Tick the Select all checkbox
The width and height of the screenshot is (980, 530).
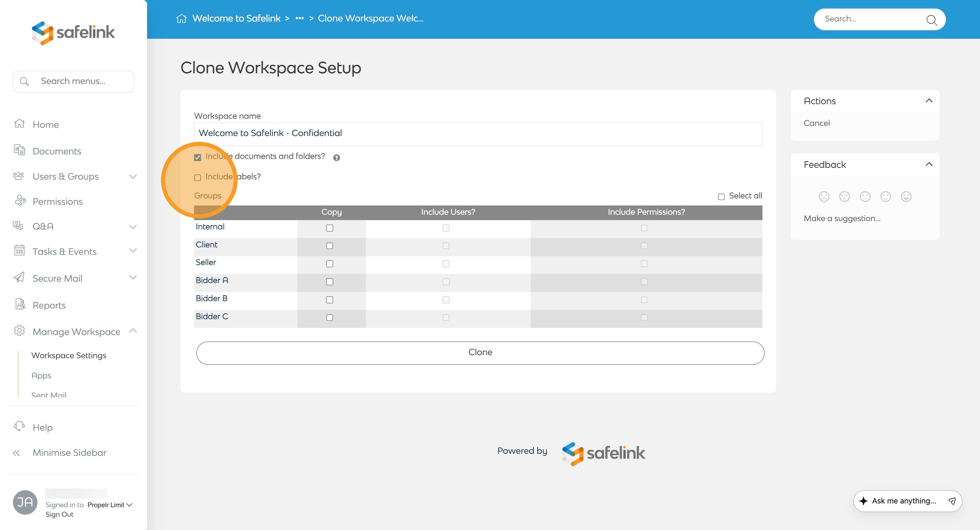click(721, 197)
